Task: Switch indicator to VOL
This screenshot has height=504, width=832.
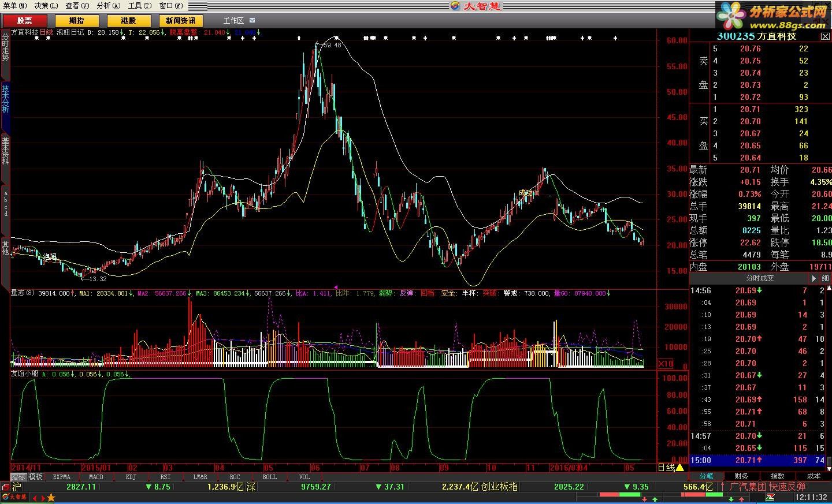Action: (x=304, y=477)
